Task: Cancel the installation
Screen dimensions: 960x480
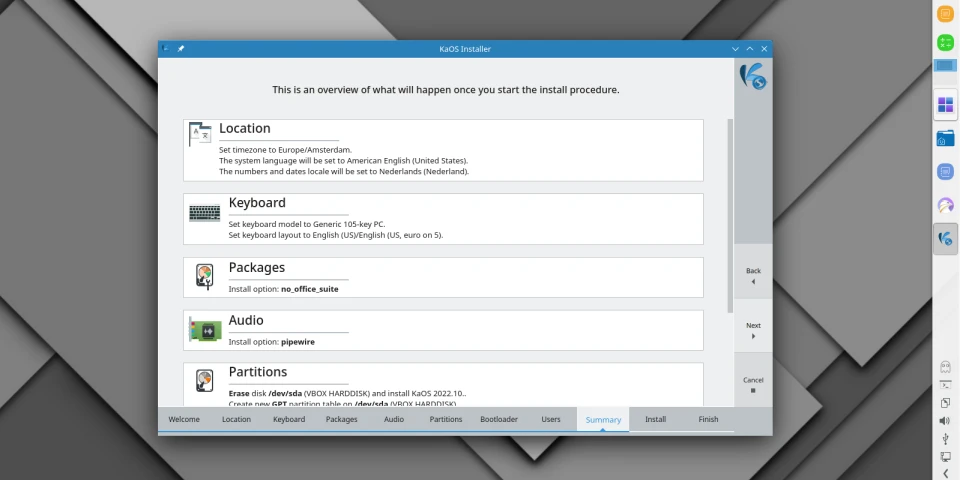Action: click(x=753, y=384)
